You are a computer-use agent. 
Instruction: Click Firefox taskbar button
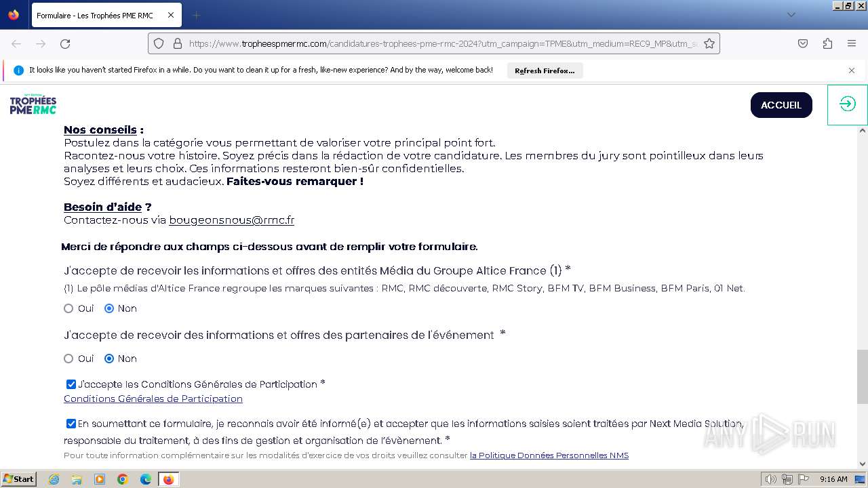(168, 479)
